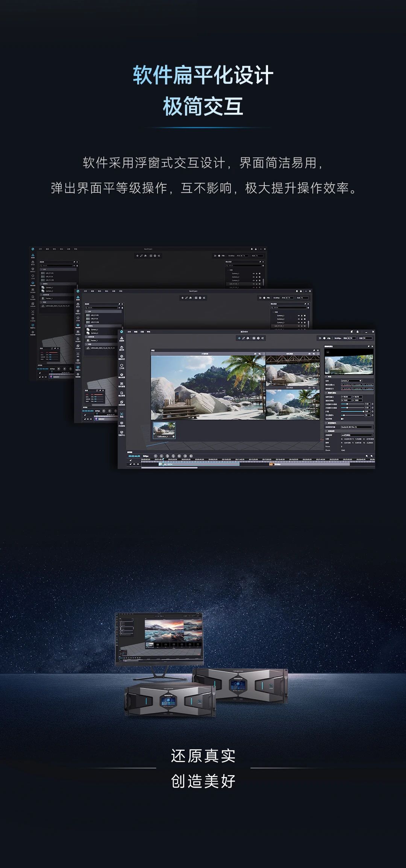Image resolution: width=406 pixels, height=868 pixels.
Task: Collapse the 绑定摄像机 section in front window
Action: [x=326, y=423]
